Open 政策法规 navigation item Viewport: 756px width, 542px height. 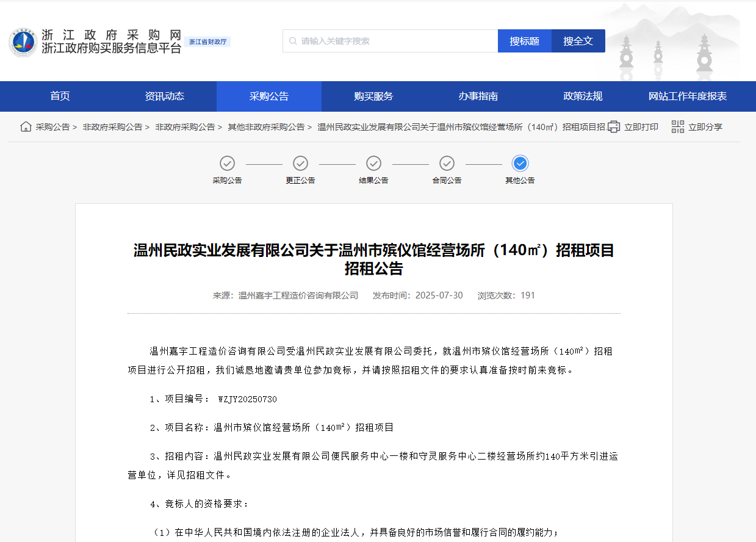(x=583, y=96)
